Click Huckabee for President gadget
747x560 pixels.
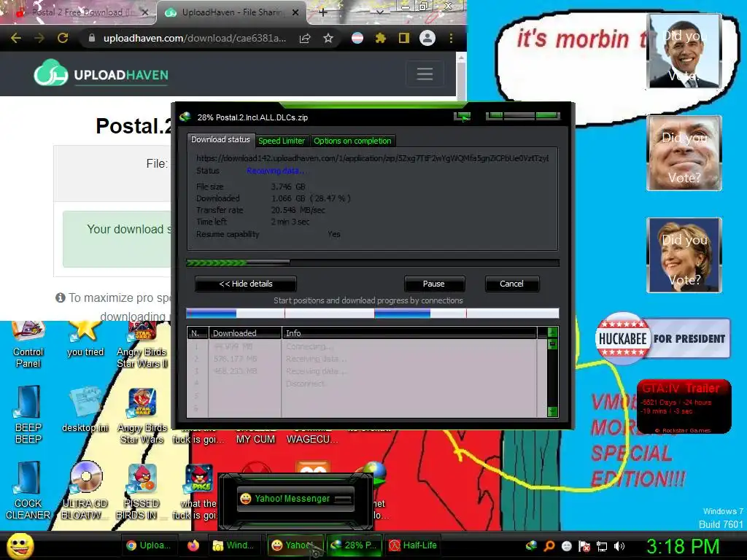(662, 338)
